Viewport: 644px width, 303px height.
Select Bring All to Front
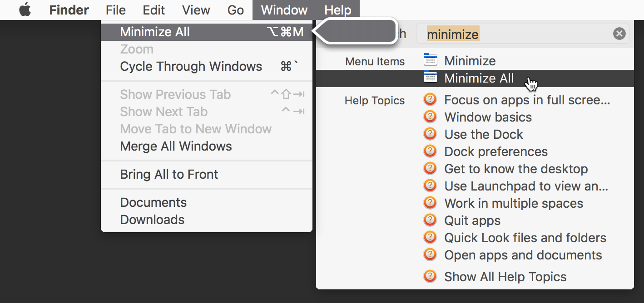(x=169, y=175)
